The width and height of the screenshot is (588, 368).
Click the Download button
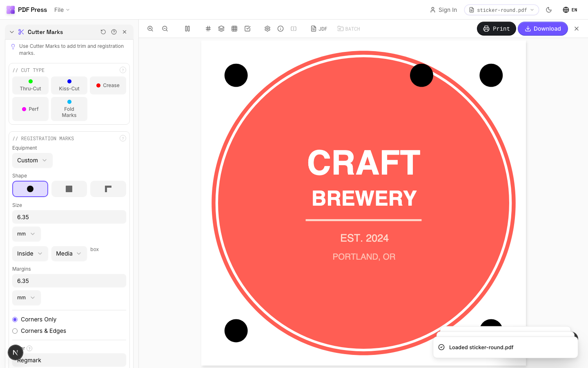(x=543, y=29)
